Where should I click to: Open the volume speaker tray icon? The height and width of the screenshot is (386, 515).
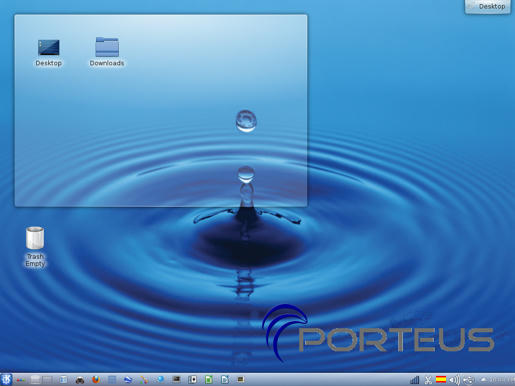[454, 380]
